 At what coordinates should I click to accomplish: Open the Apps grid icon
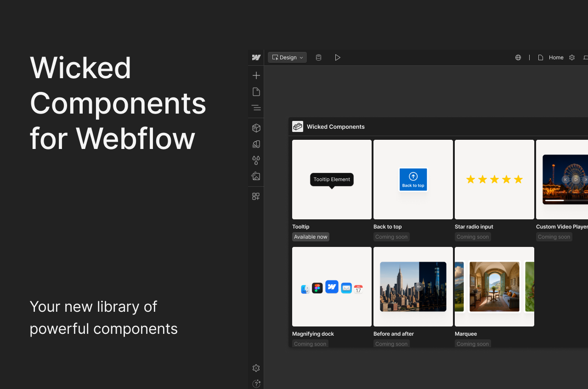256,196
